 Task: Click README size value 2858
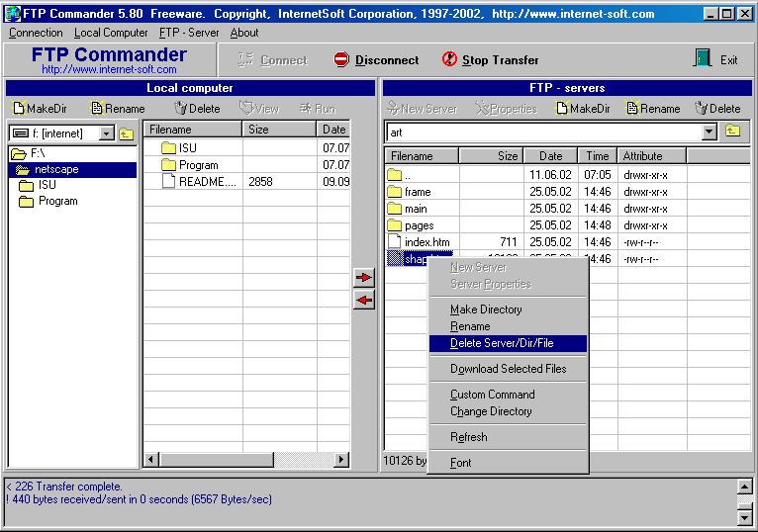260,182
